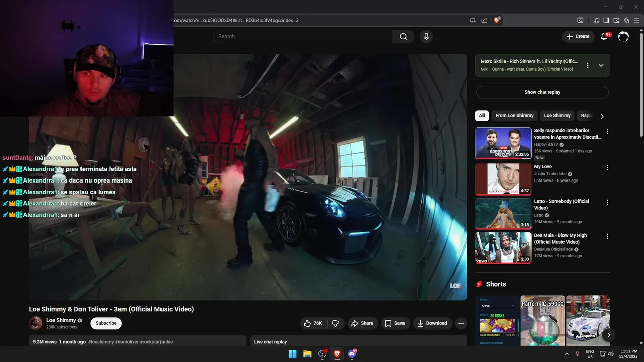Click the YouTube search magnifier button
Image resolution: width=644 pixels, height=362 pixels.
pyautogui.click(x=404, y=36)
